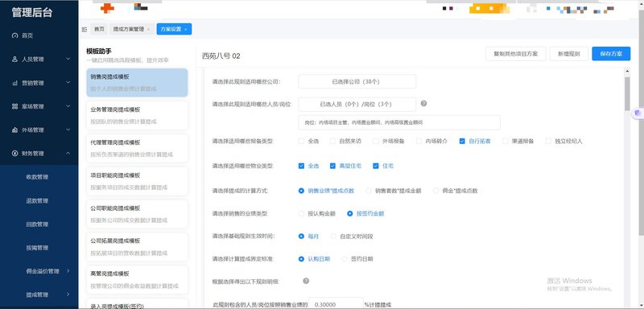Select 销售业绩*提成点数 radio option
The image size is (644, 309).
301,191
